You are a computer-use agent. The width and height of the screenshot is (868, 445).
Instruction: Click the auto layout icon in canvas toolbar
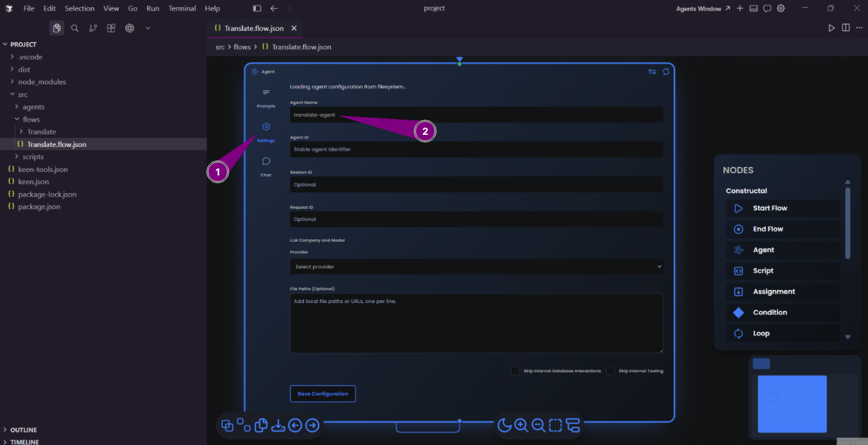[x=573, y=426]
